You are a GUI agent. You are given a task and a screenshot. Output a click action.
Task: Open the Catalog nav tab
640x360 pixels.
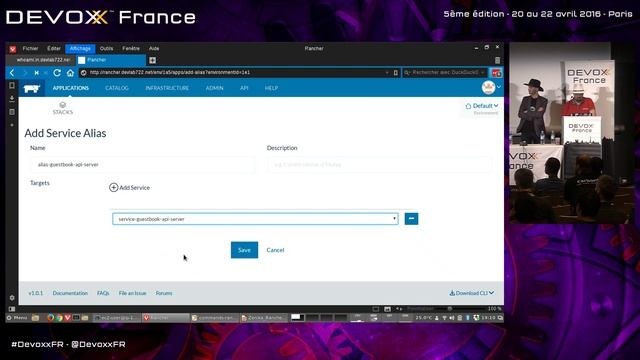pyautogui.click(x=117, y=88)
